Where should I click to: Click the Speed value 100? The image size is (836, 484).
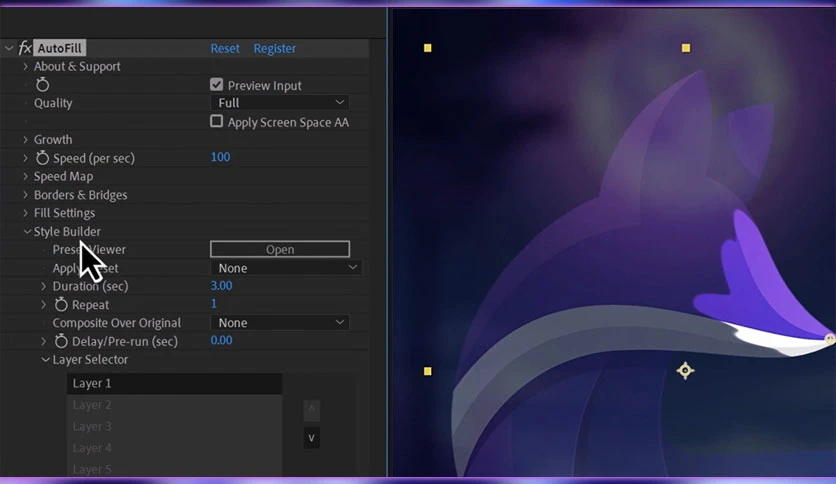coord(221,157)
